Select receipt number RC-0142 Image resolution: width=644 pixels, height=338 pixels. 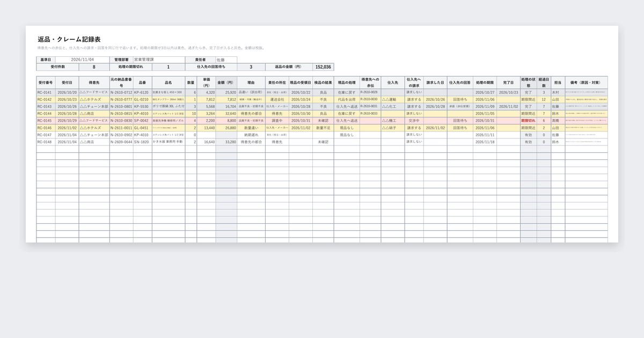click(x=45, y=99)
